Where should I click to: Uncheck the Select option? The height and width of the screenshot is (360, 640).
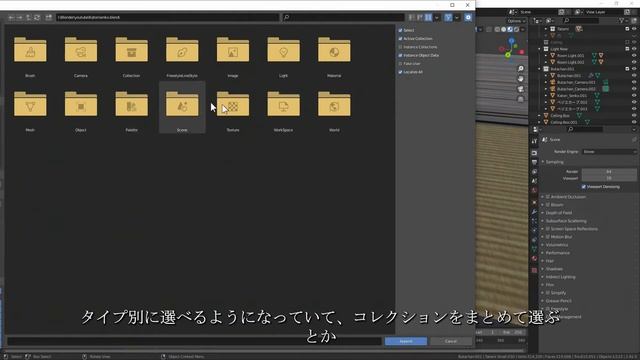point(400,30)
